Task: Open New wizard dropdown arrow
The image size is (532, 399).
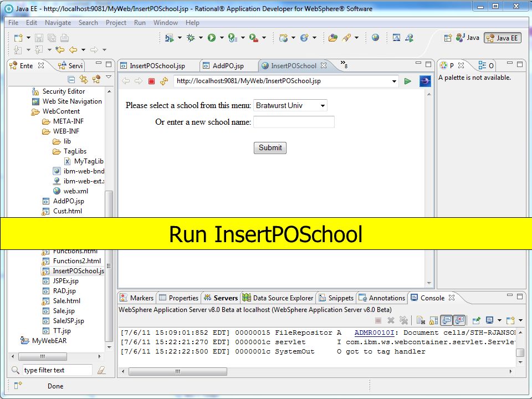Action: (28, 38)
